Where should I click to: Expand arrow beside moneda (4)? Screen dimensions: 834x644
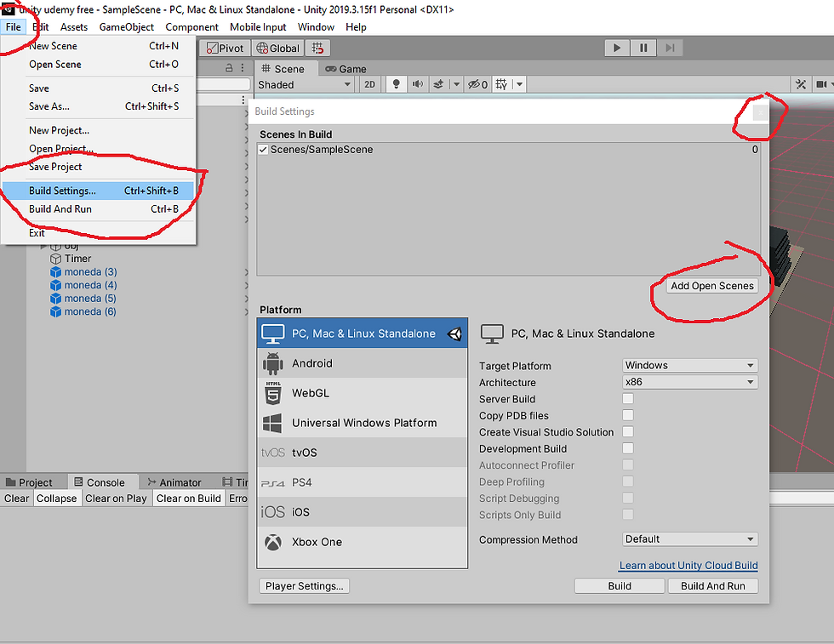[x=246, y=285]
